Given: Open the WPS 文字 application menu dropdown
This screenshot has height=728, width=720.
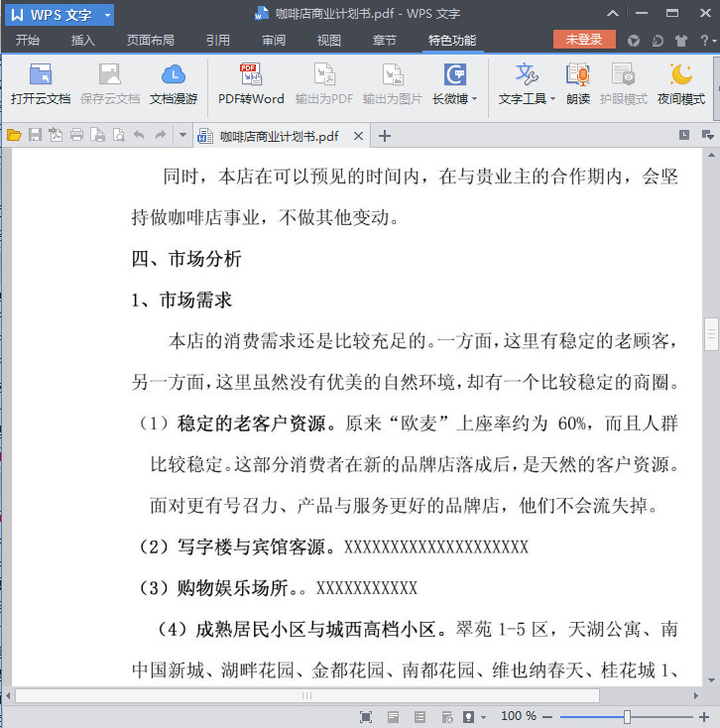Looking at the screenshot, I should tap(107, 15).
